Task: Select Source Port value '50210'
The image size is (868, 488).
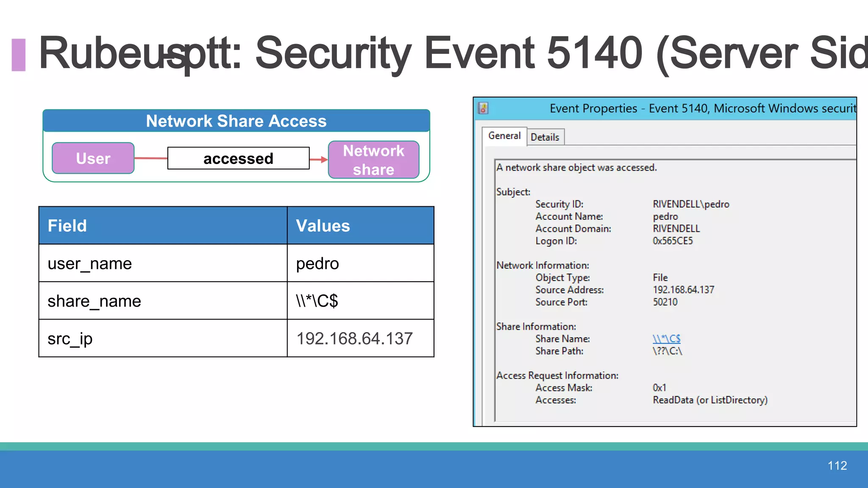Action: (665, 302)
